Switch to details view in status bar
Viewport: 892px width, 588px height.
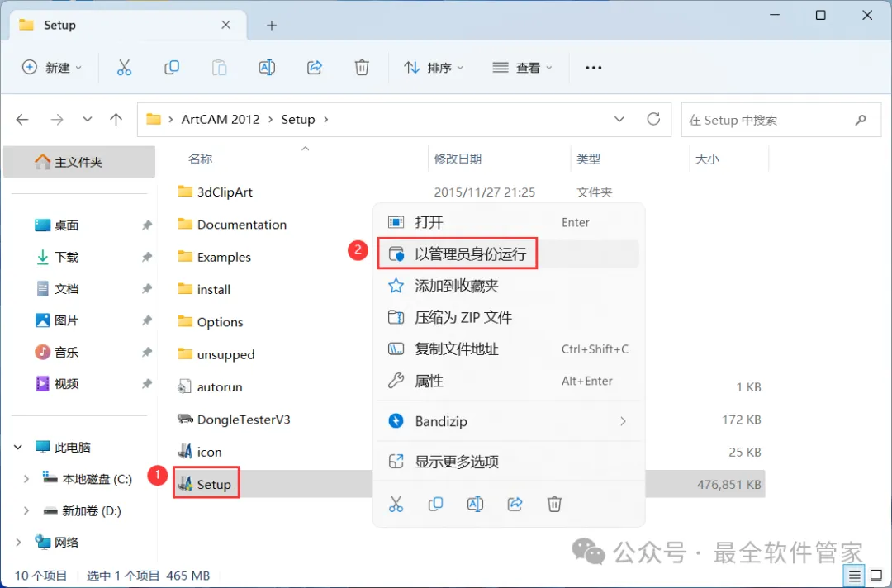click(854, 576)
